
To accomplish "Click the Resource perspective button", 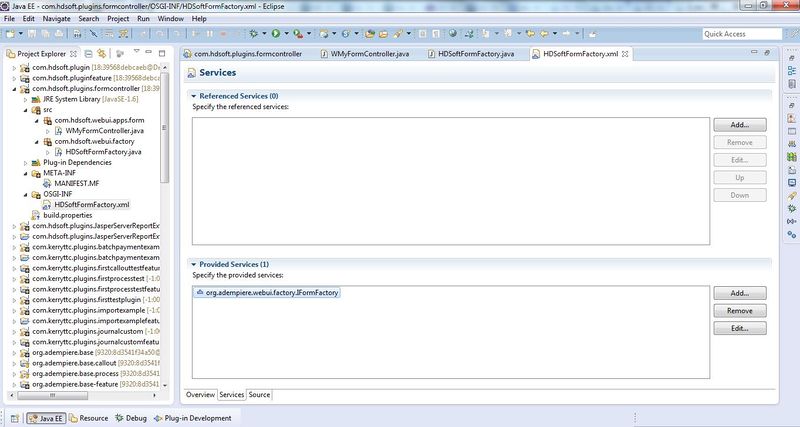I will 88,418.
